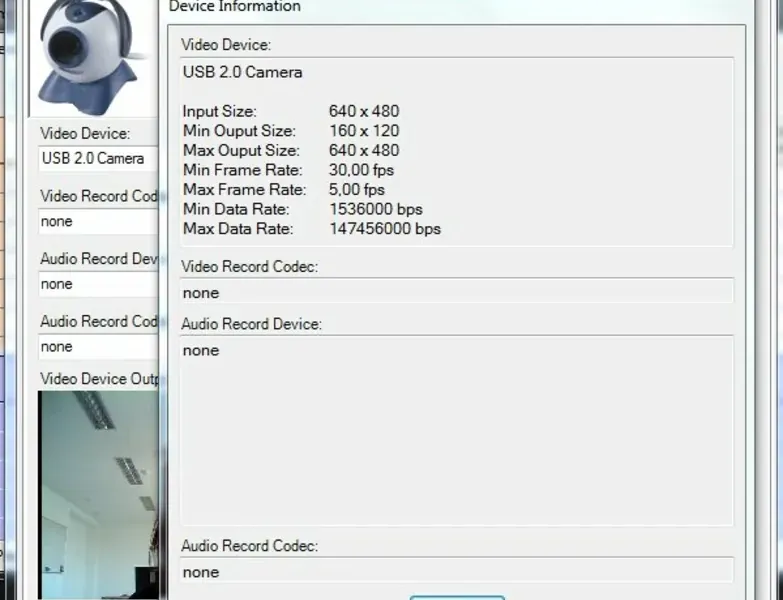Click the Audio Record Device field showing none in the back window
The width and height of the screenshot is (783, 600).
click(x=98, y=284)
